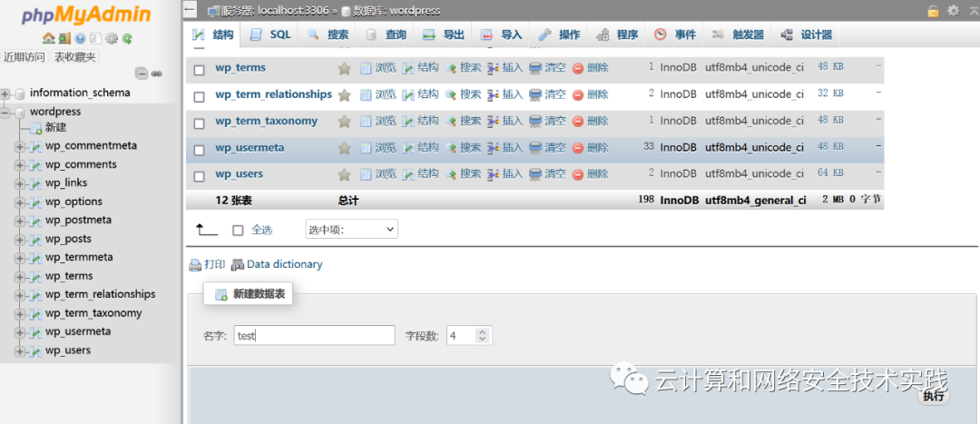Open navigation panel settings gear icon
The width and height of the screenshot is (980, 424).
click(x=112, y=38)
